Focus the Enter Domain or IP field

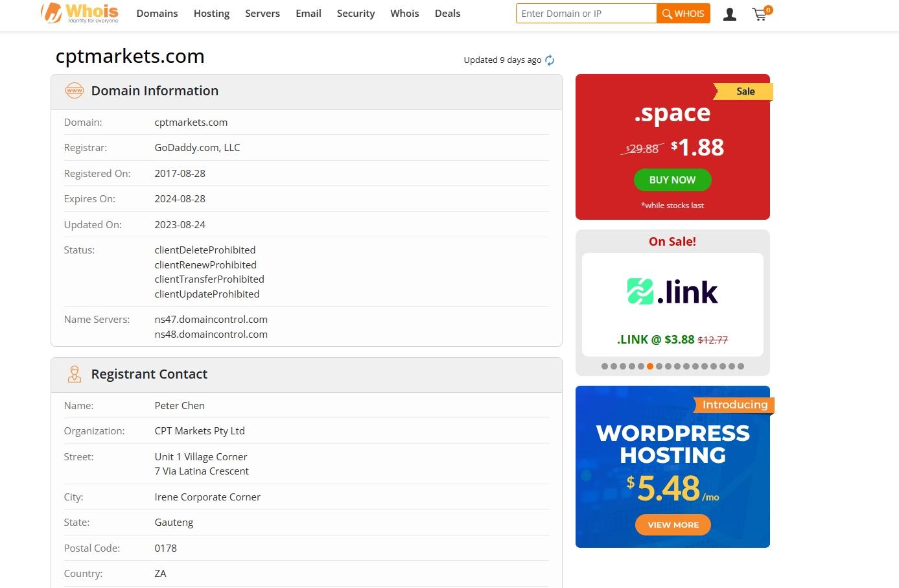[x=586, y=14]
